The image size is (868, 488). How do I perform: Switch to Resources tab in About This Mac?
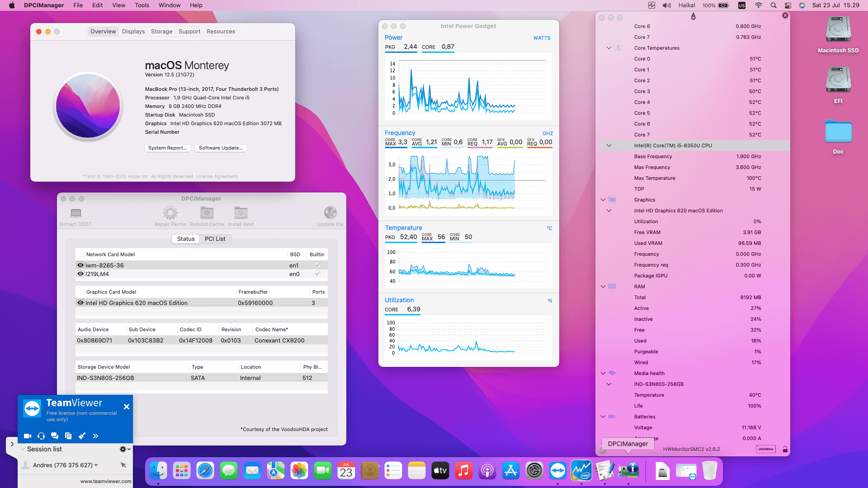click(x=221, y=32)
